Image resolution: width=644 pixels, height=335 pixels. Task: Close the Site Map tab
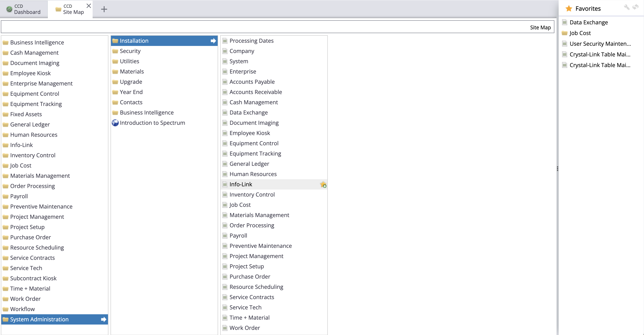[89, 6]
